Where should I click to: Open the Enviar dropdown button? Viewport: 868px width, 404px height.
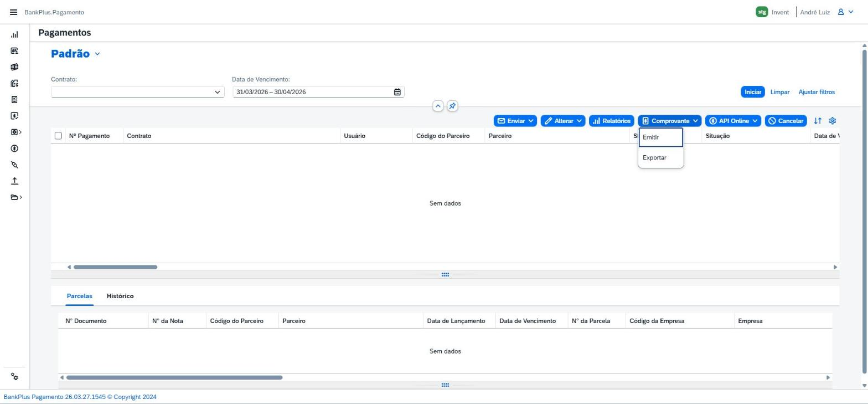[515, 121]
